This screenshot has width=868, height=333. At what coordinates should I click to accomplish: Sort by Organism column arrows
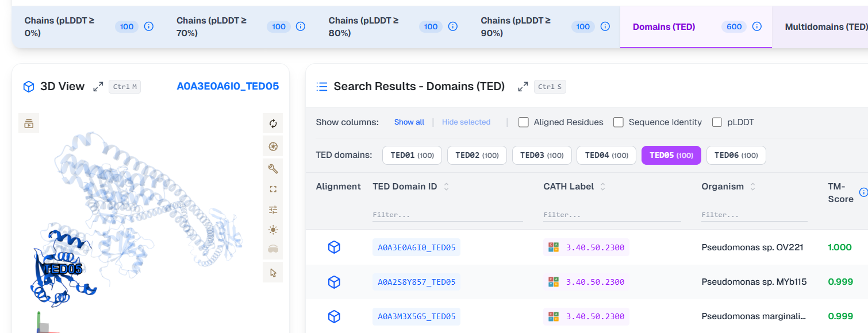coord(753,187)
